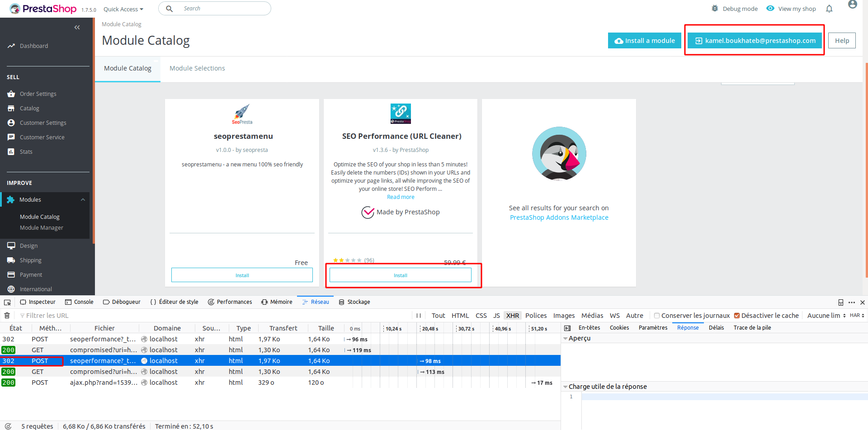This screenshot has width=868, height=430.
Task: Select Stats in the sidebar
Action: tap(25, 151)
